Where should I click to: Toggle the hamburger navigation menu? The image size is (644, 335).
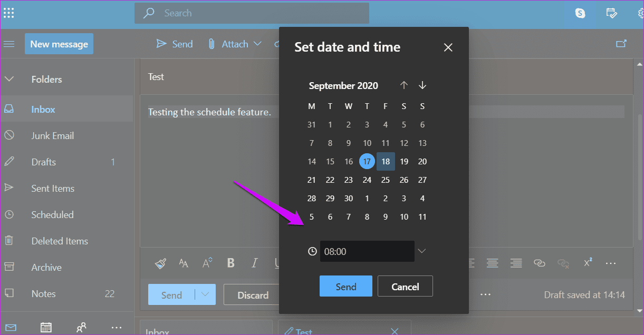pyautogui.click(x=9, y=44)
